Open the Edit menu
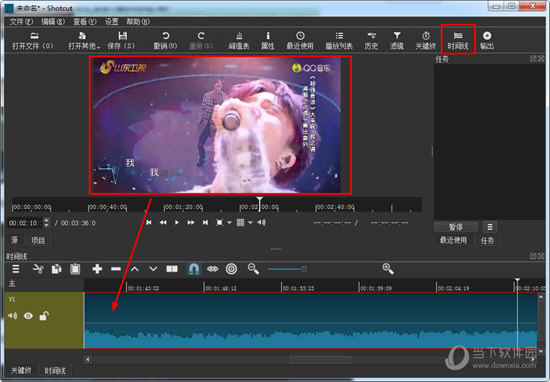This screenshot has width=550, height=382. pyautogui.click(x=53, y=22)
